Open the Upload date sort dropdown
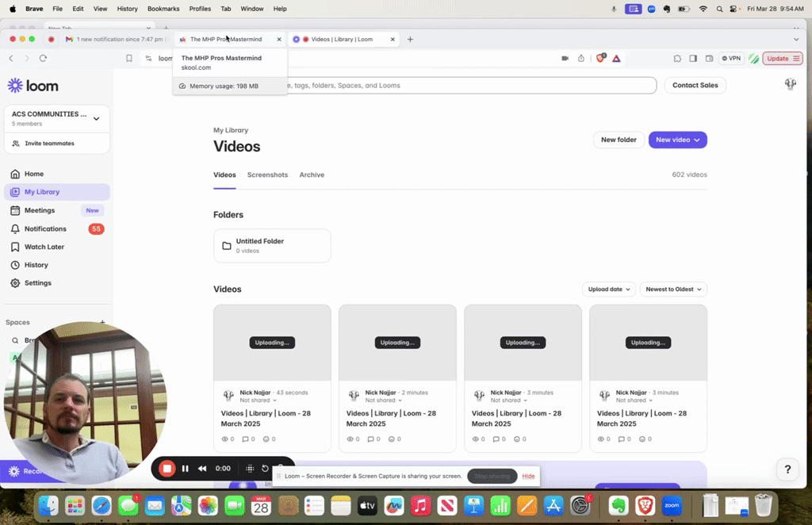Screen dimensions: 812x525 click(x=609, y=289)
